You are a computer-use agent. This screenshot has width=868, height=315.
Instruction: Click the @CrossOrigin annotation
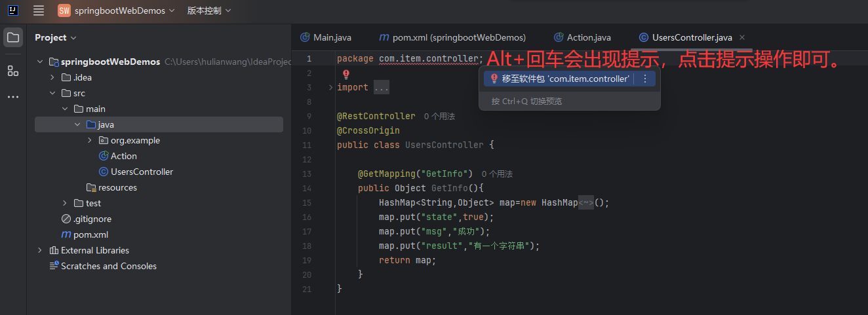pos(368,130)
